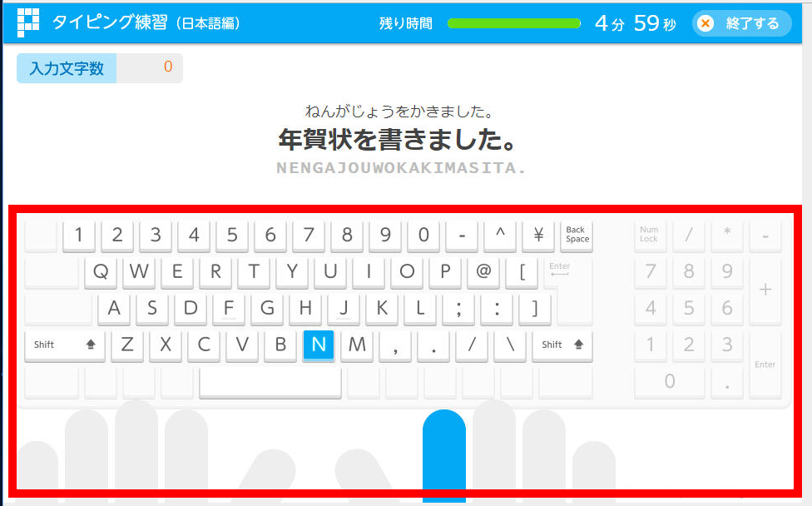Click the numpad asterisk key
The width and height of the screenshot is (812, 506).
pos(726,236)
